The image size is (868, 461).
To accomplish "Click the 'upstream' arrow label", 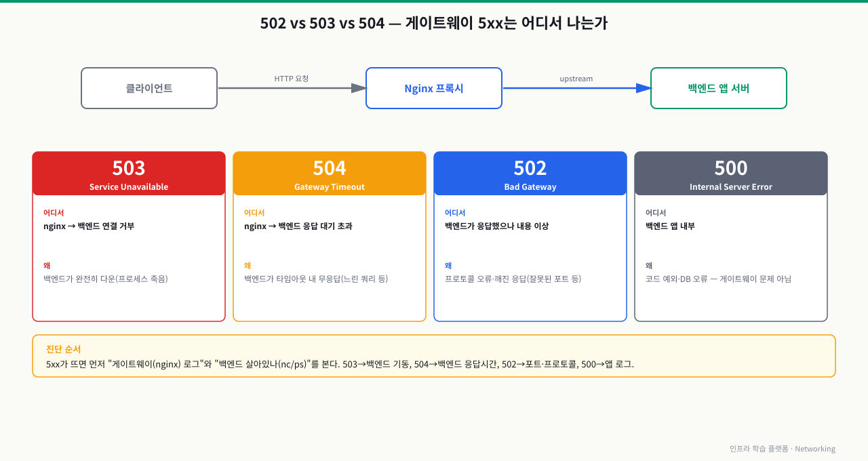I will point(576,79).
